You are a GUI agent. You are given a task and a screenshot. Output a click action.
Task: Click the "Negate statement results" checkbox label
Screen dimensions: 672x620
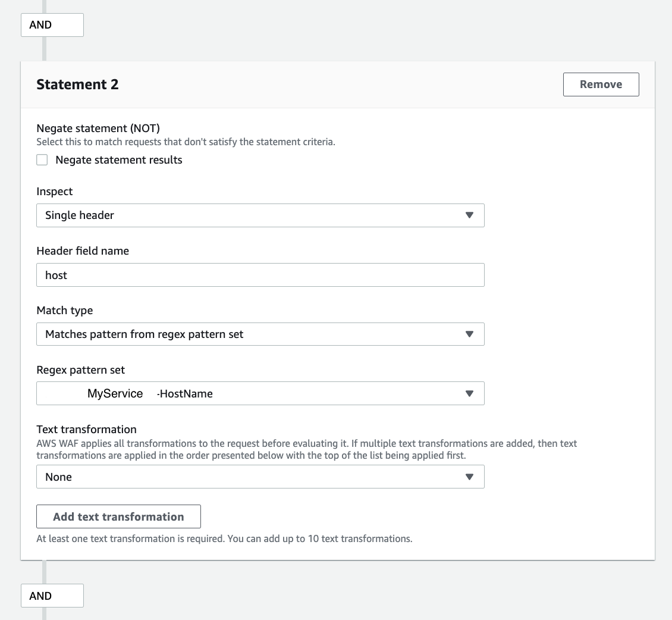119,160
